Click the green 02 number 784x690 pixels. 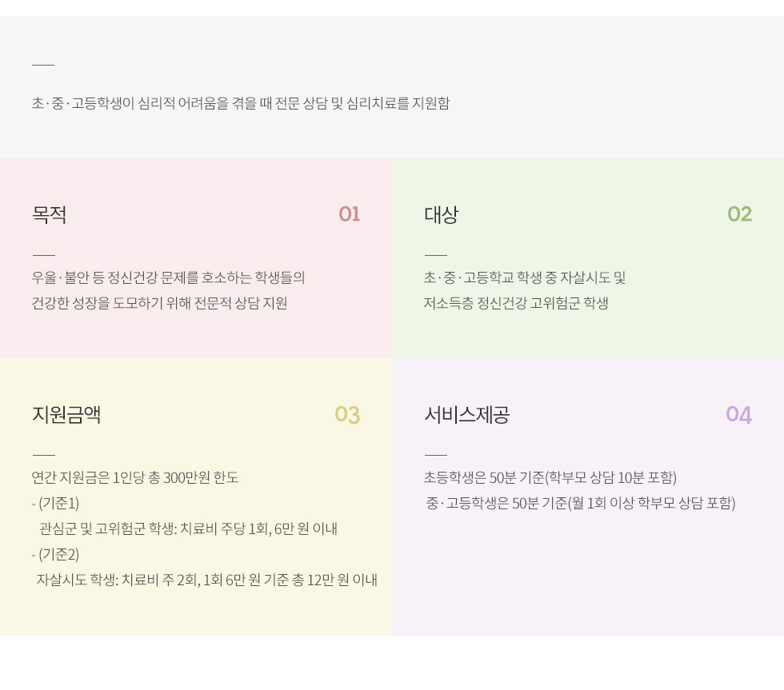[739, 214]
